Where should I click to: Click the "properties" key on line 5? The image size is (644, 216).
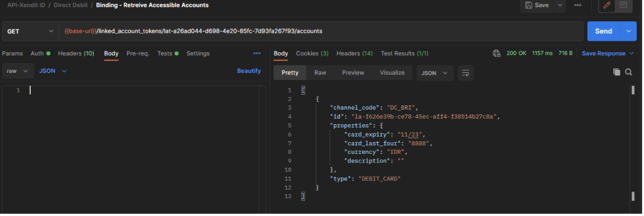tap(351, 125)
